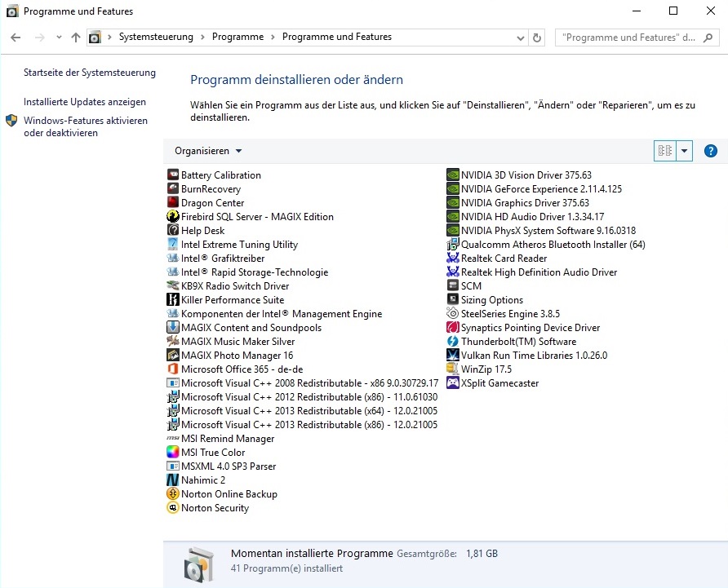728x588 pixels.
Task: Select Intel Grafiktreiber in the list
Action: tap(215, 258)
